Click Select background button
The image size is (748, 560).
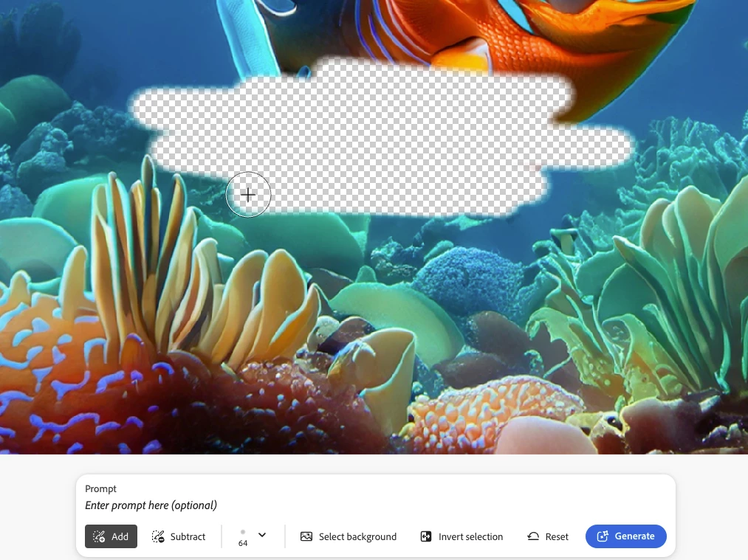(x=349, y=536)
